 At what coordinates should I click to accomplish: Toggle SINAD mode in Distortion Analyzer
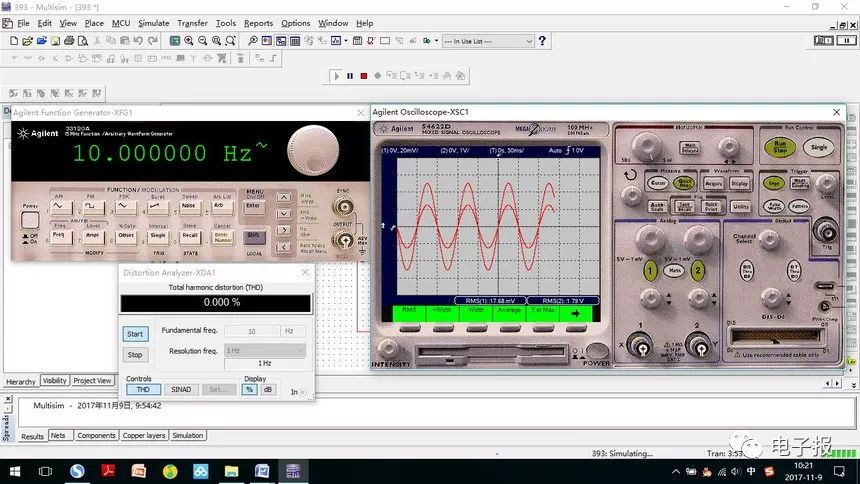coord(181,390)
